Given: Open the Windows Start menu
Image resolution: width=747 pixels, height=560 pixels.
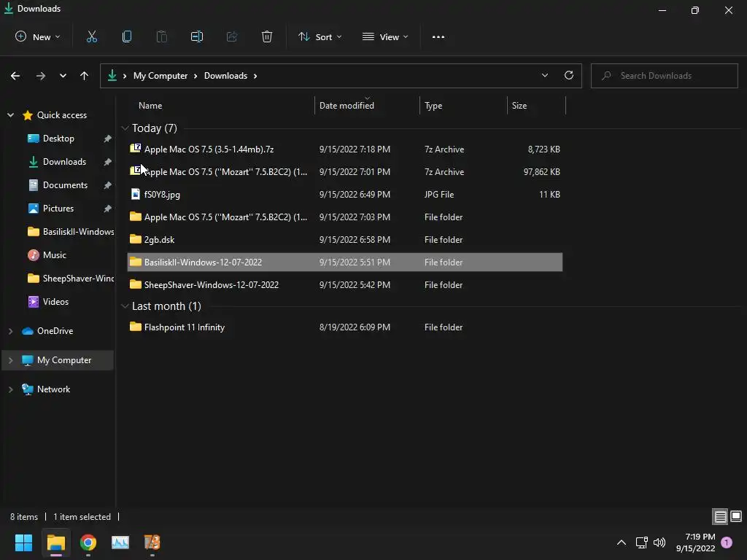Looking at the screenshot, I should click(x=23, y=542).
